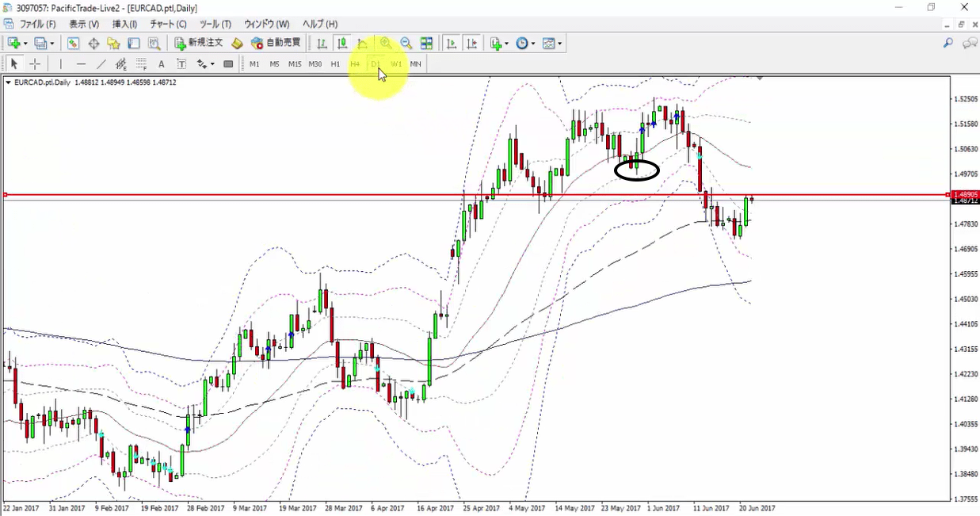This screenshot has height=516, width=980.
Task: Open the Strategy Tester icon
Action: [154, 44]
